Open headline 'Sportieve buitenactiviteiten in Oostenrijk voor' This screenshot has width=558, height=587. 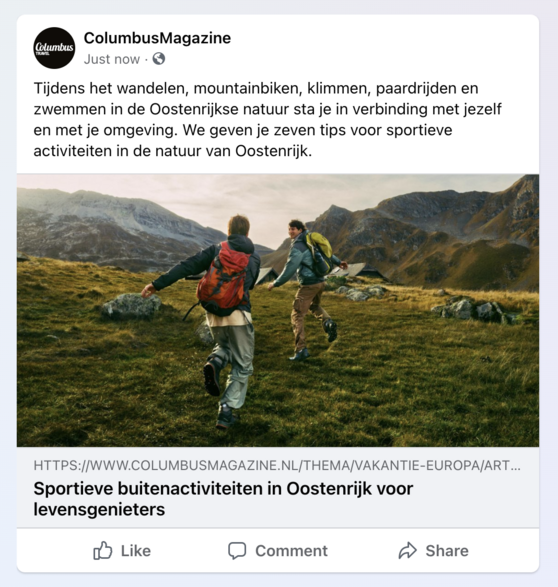pyautogui.click(x=223, y=489)
